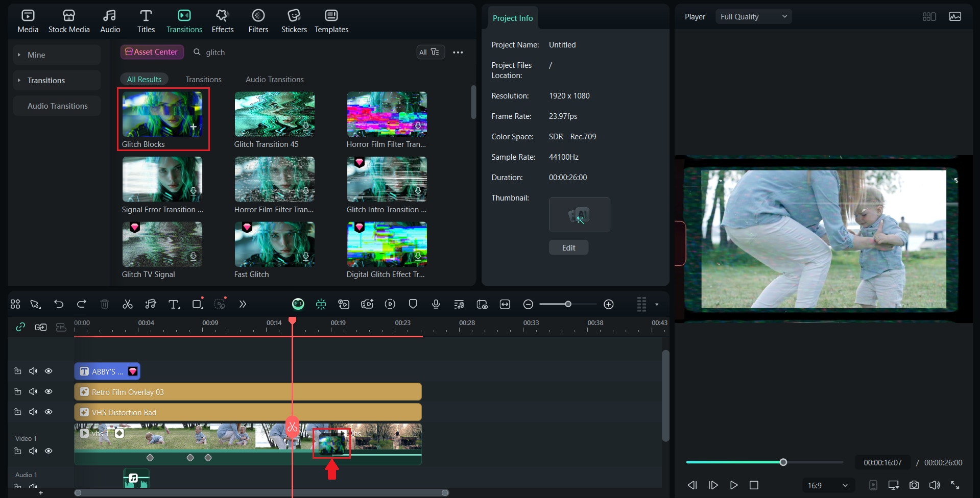Open the 16:9 aspect ratio dropdown
This screenshot has width=980, height=498.
827,485
